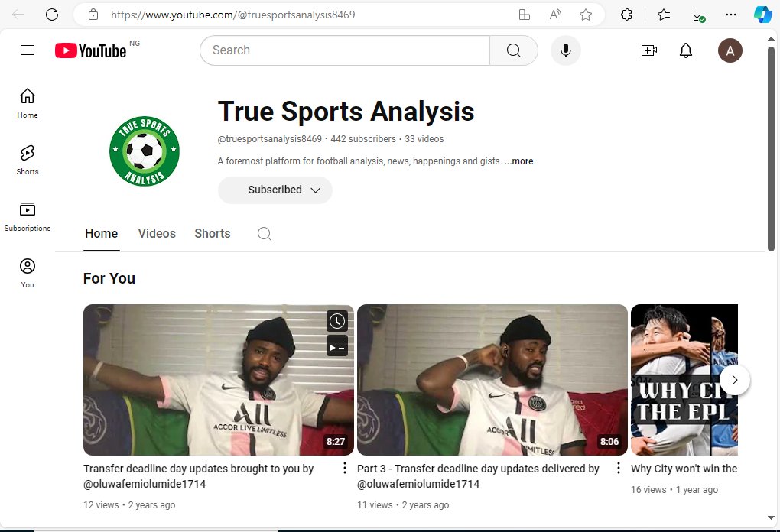Screen dimensions: 780x532
Task: Click the 33 videos text
Action: (424, 138)
